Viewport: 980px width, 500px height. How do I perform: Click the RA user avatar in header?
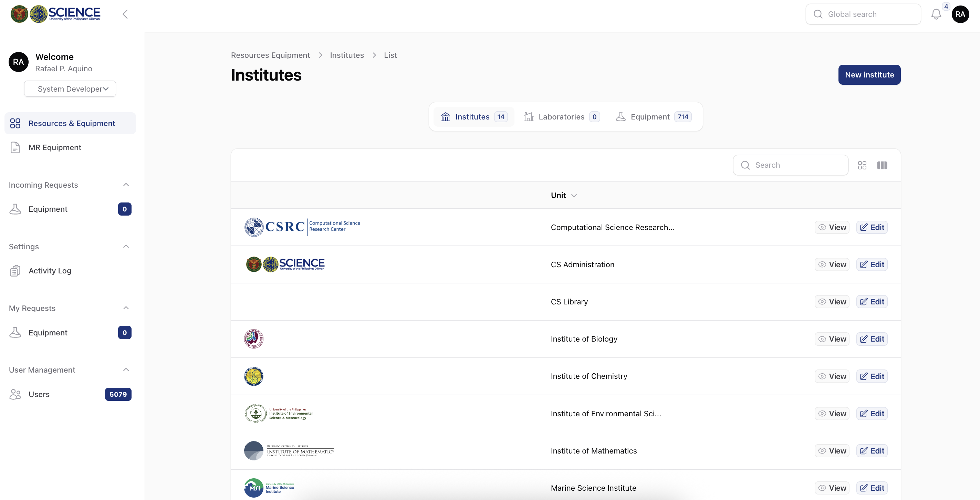(x=960, y=14)
